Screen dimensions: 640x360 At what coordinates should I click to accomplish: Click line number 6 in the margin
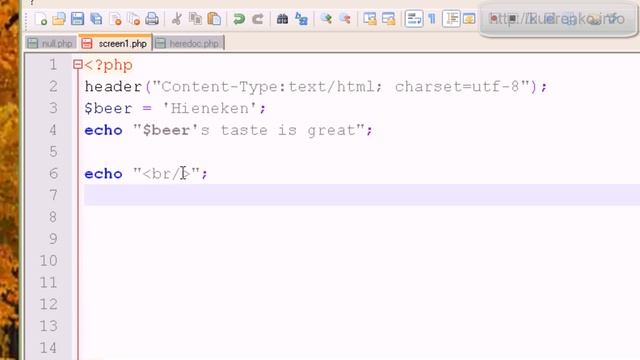tap(53, 173)
